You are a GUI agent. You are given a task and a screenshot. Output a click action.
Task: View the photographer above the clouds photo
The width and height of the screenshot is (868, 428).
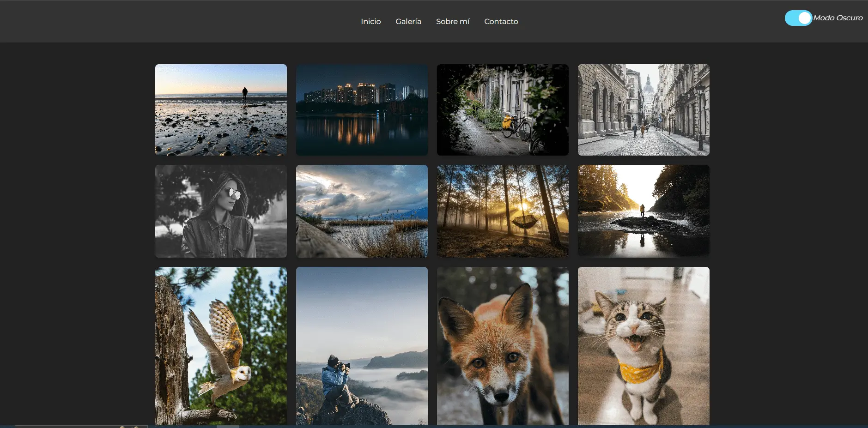362,345
